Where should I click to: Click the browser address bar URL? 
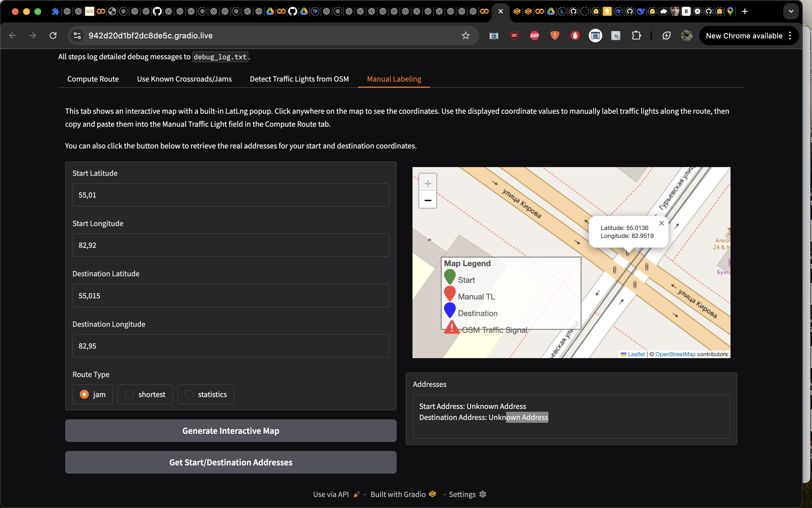[x=150, y=36]
